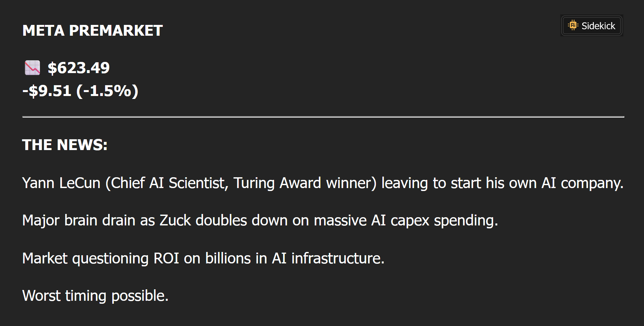
Task: Click the phrase AI infrastructure
Action: pos(328,258)
